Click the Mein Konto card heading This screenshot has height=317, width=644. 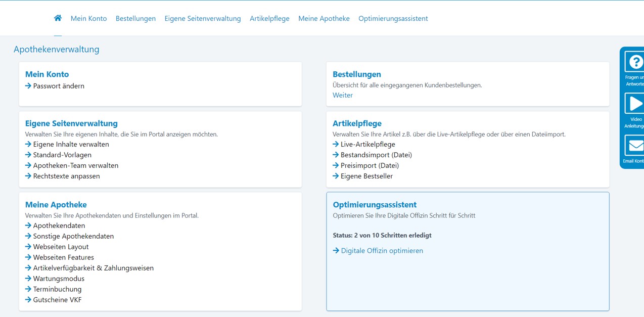(x=47, y=74)
